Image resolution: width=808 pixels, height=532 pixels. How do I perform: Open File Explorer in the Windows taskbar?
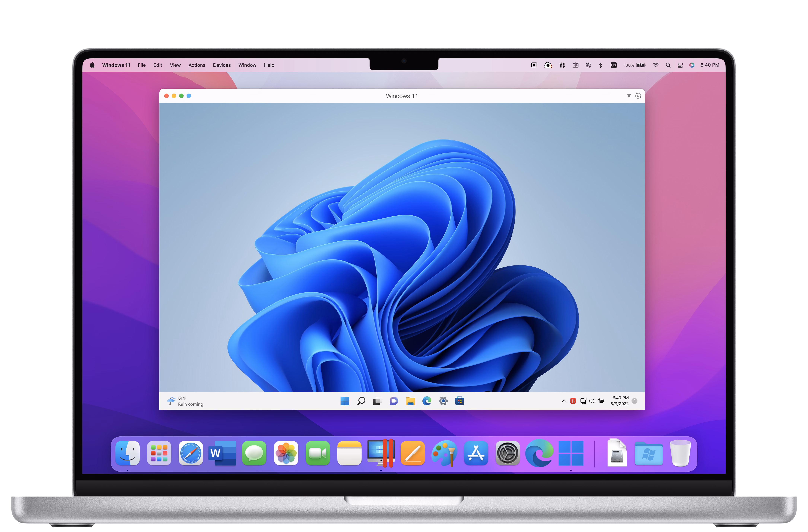click(410, 401)
